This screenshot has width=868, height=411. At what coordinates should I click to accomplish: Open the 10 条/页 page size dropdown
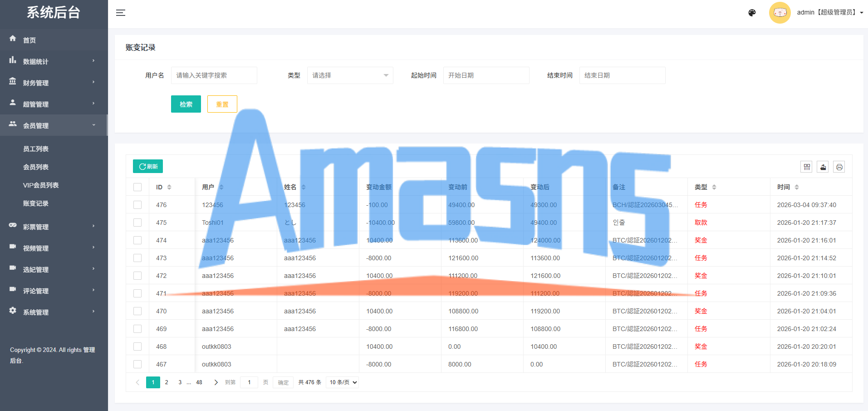click(342, 382)
